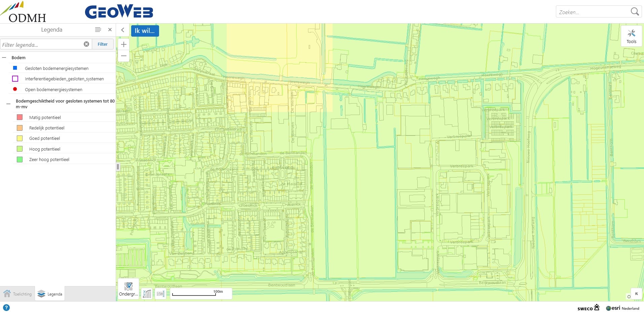644x315 pixels.
Task: Click the overview map arrow icon
Action: pos(636,294)
